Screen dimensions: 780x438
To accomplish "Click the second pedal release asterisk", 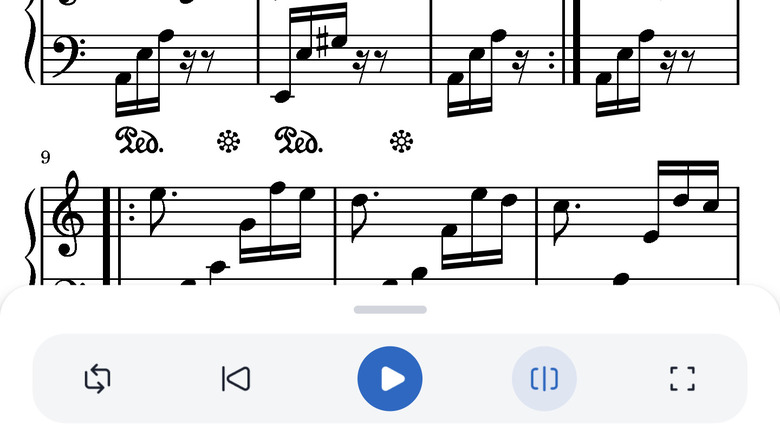I will (401, 142).
